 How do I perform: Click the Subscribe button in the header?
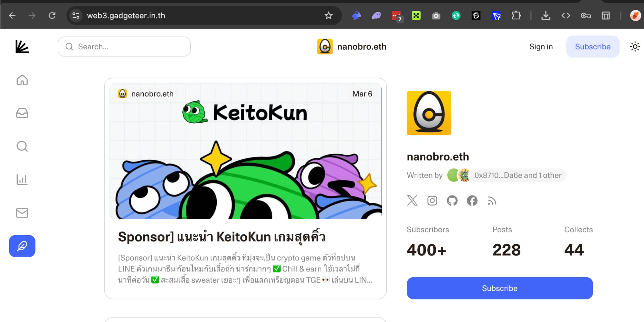click(x=592, y=47)
